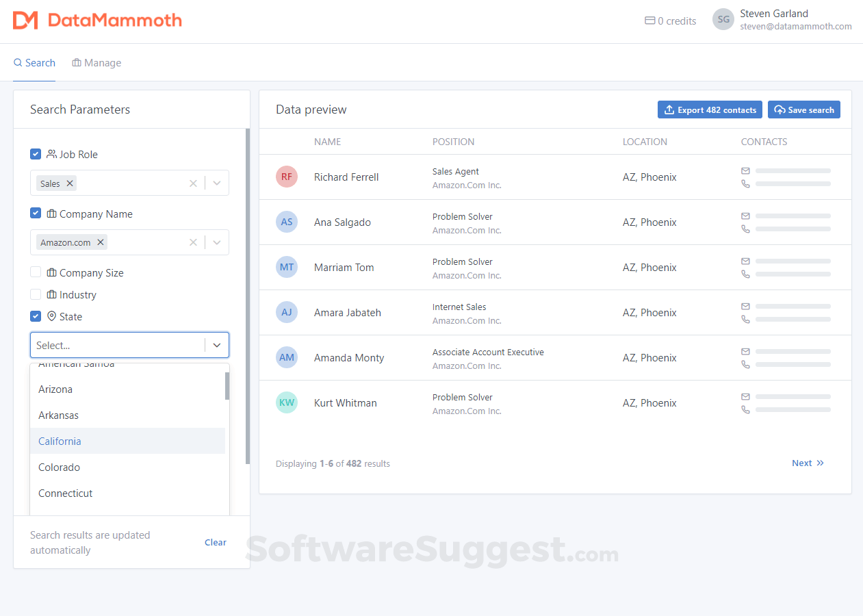
Task: Uncheck the Company Name checkbox
Action: pos(36,213)
